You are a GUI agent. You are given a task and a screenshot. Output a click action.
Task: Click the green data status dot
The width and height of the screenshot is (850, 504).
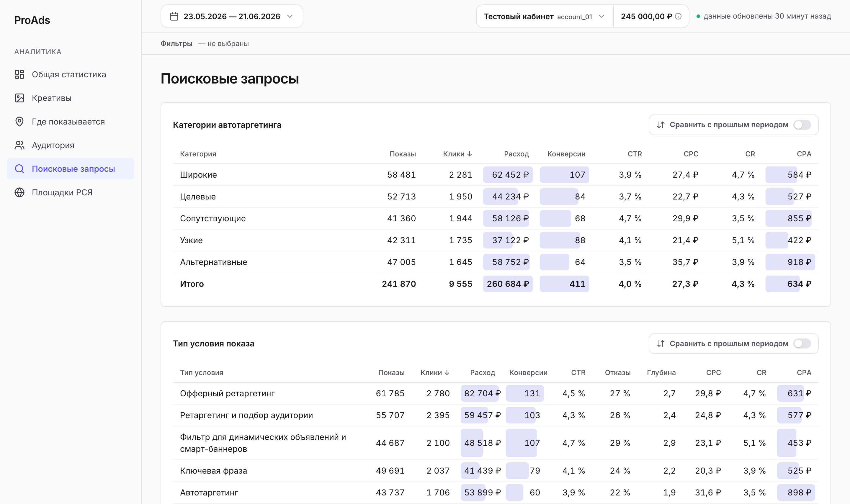point(698,16)
